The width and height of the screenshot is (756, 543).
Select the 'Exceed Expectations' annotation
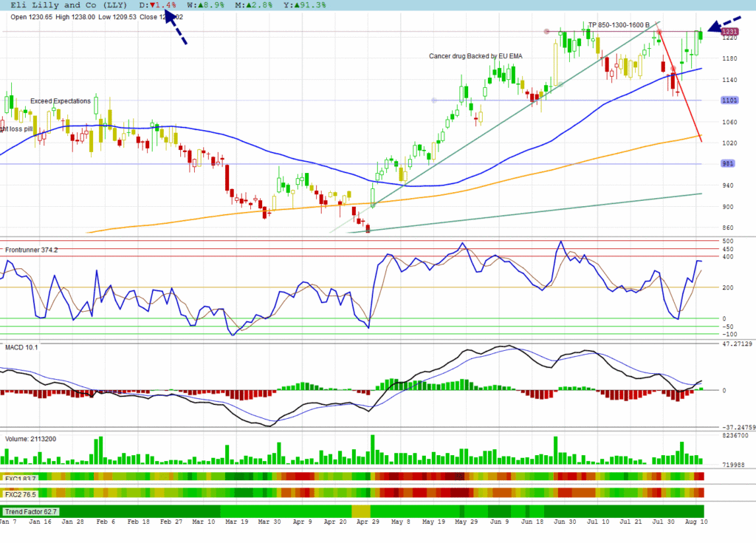[61, 101]
